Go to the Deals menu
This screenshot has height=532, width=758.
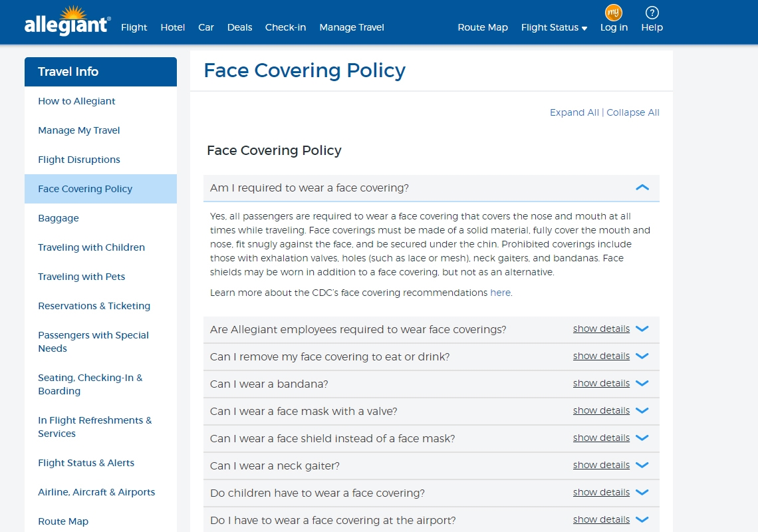tap(239, 27)
